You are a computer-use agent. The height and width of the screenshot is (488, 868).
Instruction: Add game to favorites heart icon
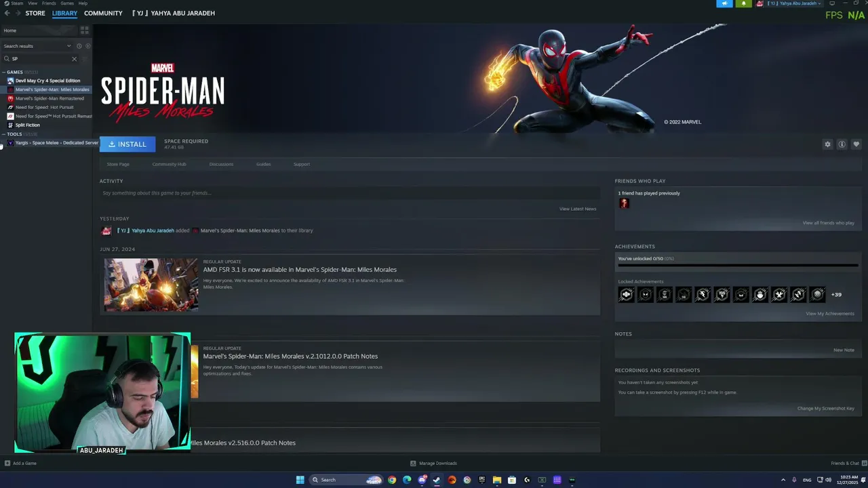pos(856,144)
